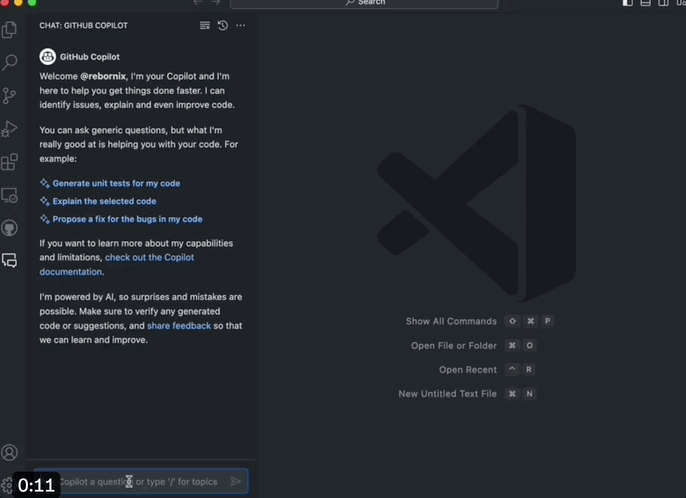Viewport: 686px width, 498px height.
Task: Toggle the bottom panel layout
Action: tap(645, 3)
